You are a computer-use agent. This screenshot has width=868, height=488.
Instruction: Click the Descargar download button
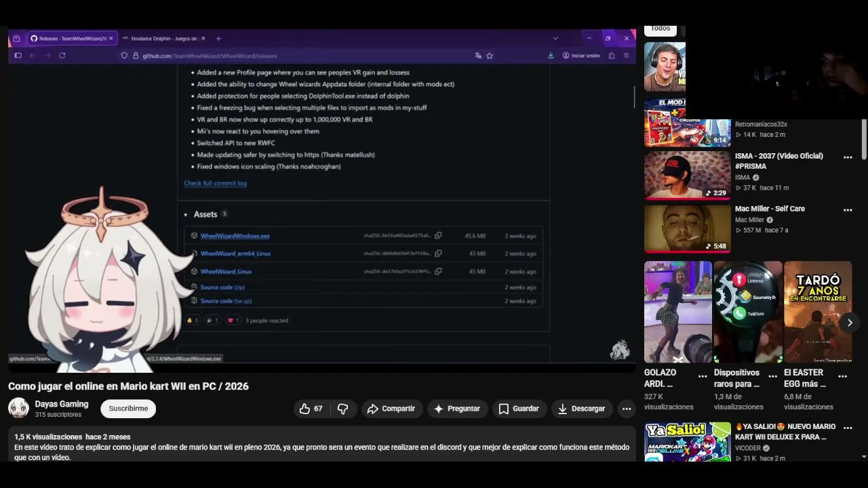[581, 409]
